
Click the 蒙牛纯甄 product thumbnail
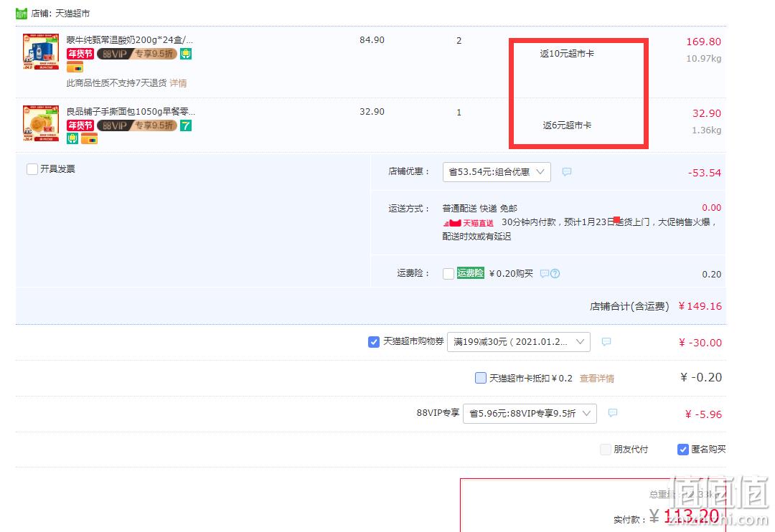(x=41, y=52)
